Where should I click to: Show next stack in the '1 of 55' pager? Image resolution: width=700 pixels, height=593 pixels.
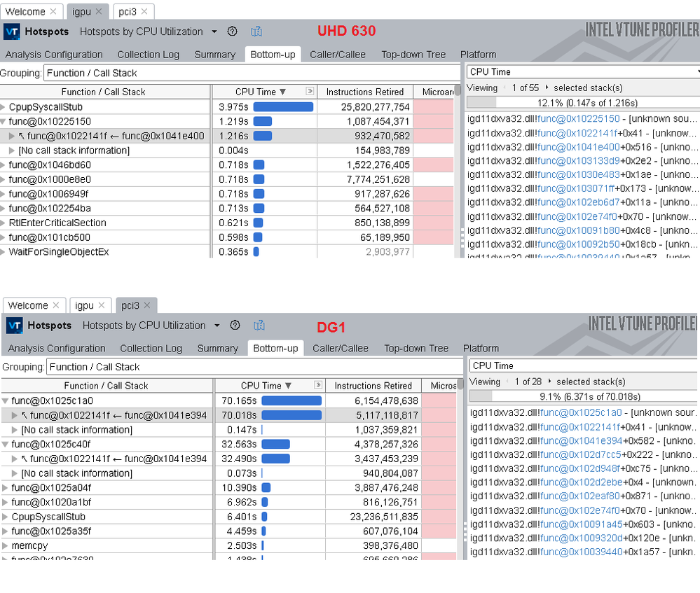(x=547, y=88)
